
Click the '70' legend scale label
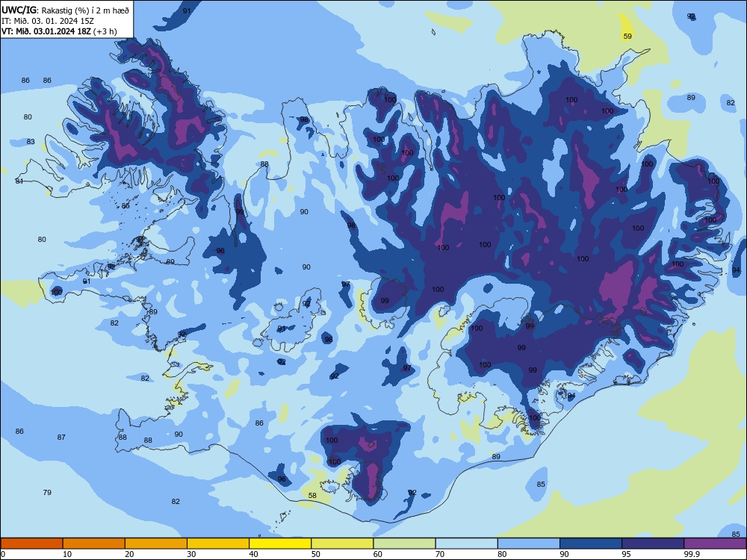click(x=440, y=554)
